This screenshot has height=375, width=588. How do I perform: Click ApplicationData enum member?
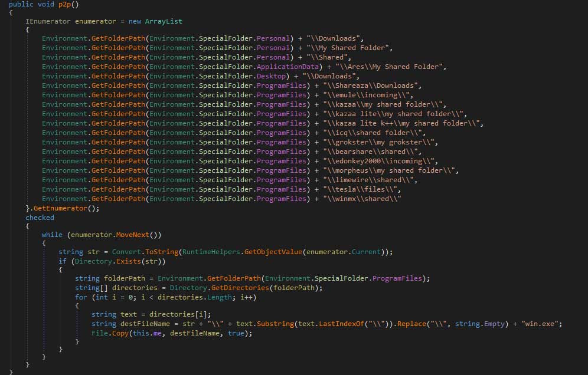point(288,67)
